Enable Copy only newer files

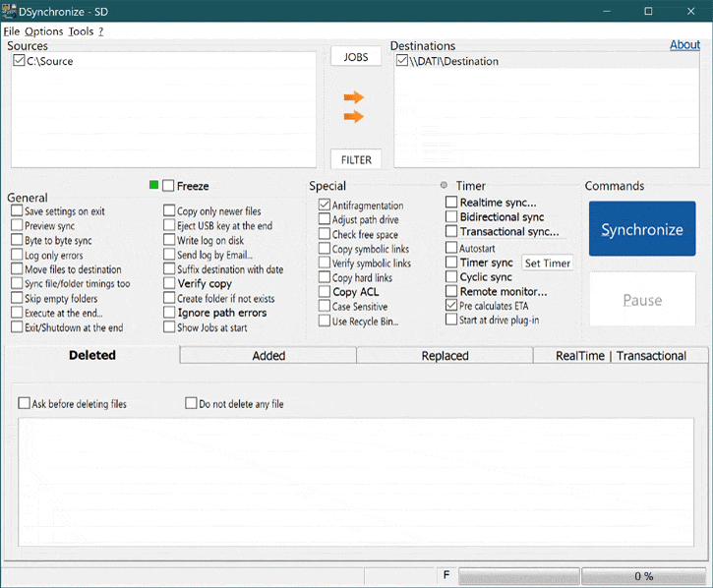tap(169, 210)
